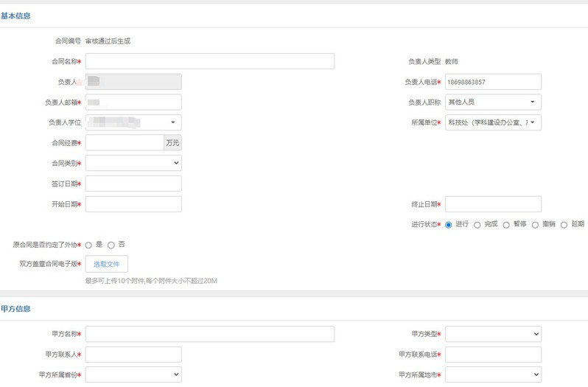Click the 终止日期 date field
Viewport: 588px width, 387px height.
click(x=493, y=204)
